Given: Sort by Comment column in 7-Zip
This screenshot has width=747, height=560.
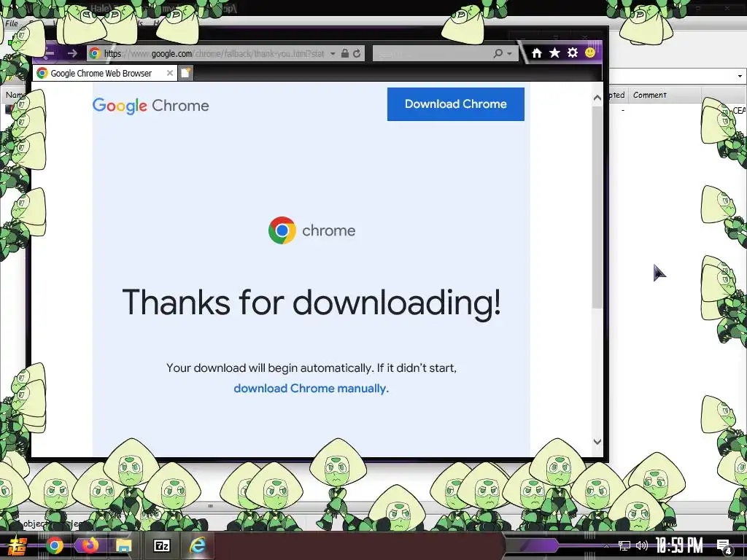Looking at the screenshot, I should pyautogui.click(x=665, y=95).
